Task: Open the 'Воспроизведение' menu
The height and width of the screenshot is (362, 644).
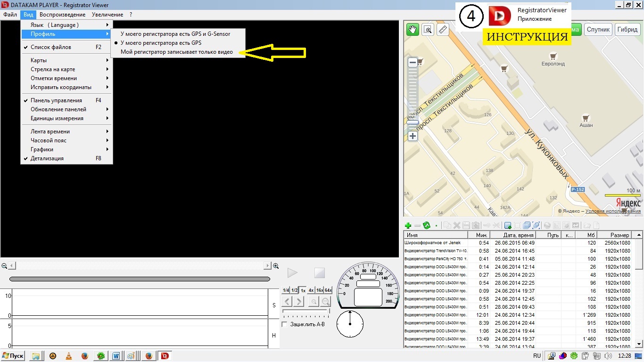Action: pyautogui.click(x=62, y=15)
